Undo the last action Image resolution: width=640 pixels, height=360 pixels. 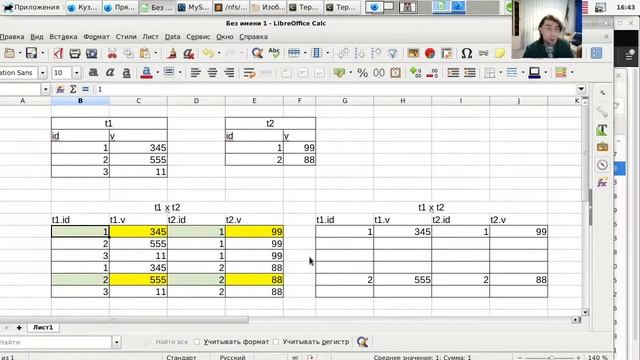208,53
